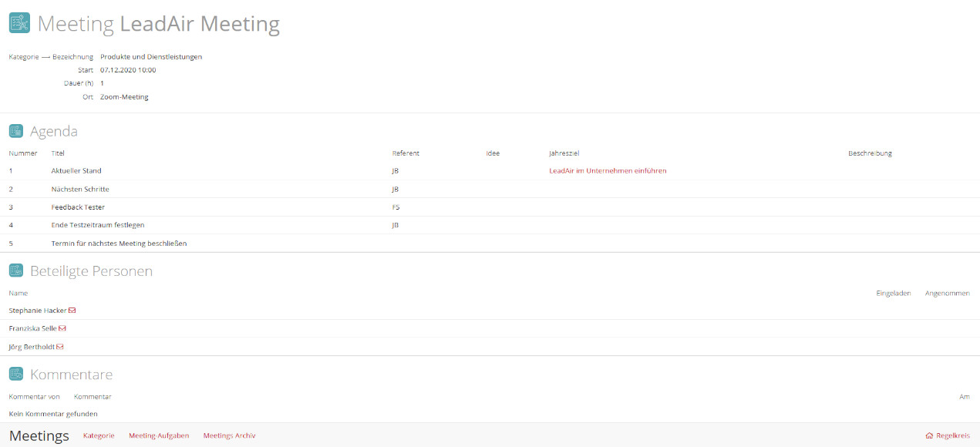Screen dimensions: 980x447
Task: Go to Regelkreis via home link
Action: [948, 435]
